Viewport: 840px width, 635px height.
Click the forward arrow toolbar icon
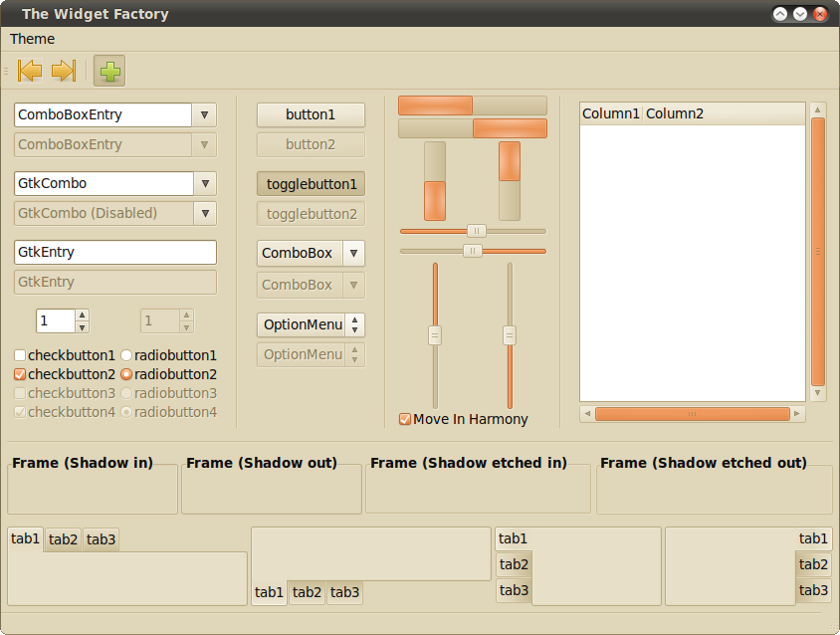click(x=64, y=71)
